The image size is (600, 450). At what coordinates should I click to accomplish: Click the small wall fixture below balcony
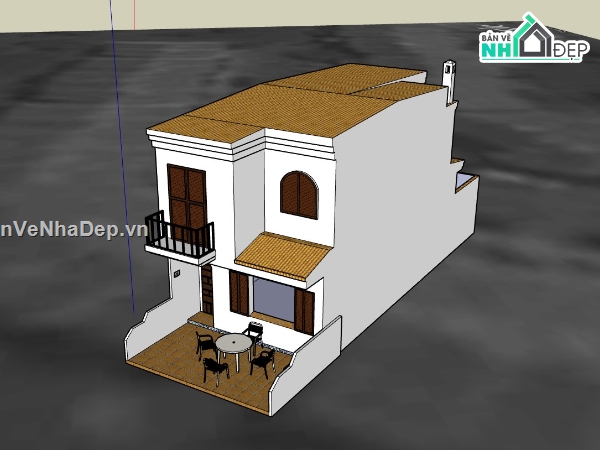pyautogui.click(x=177, y=272)
